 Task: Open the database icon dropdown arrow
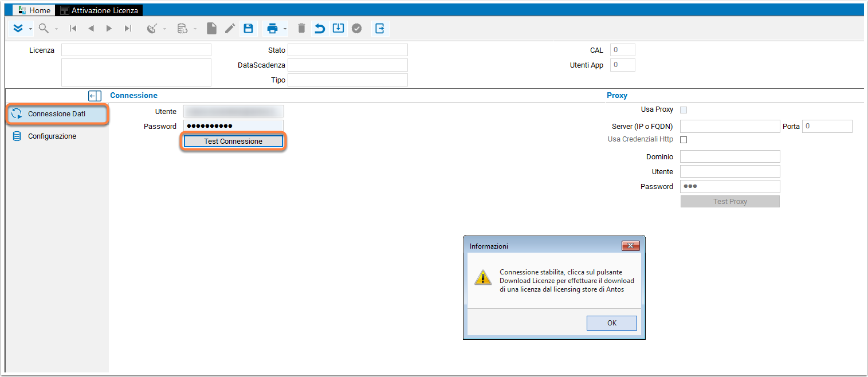point(195,29)
